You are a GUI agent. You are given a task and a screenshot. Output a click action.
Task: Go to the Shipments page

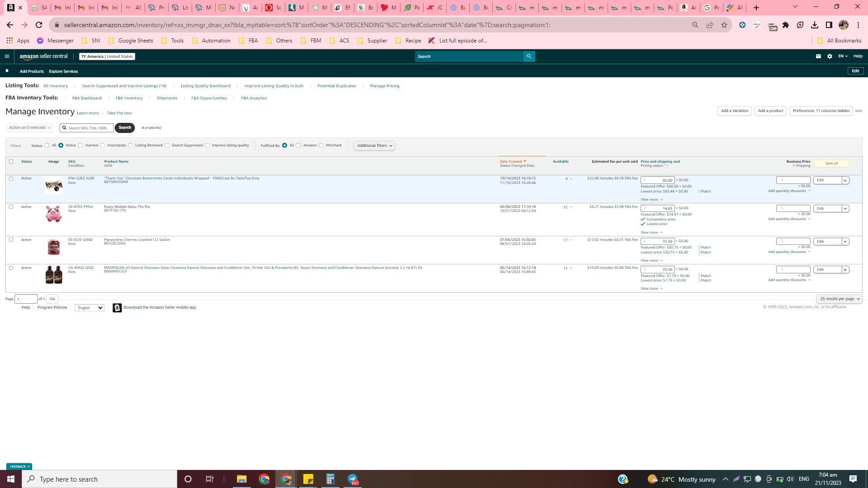167,98
